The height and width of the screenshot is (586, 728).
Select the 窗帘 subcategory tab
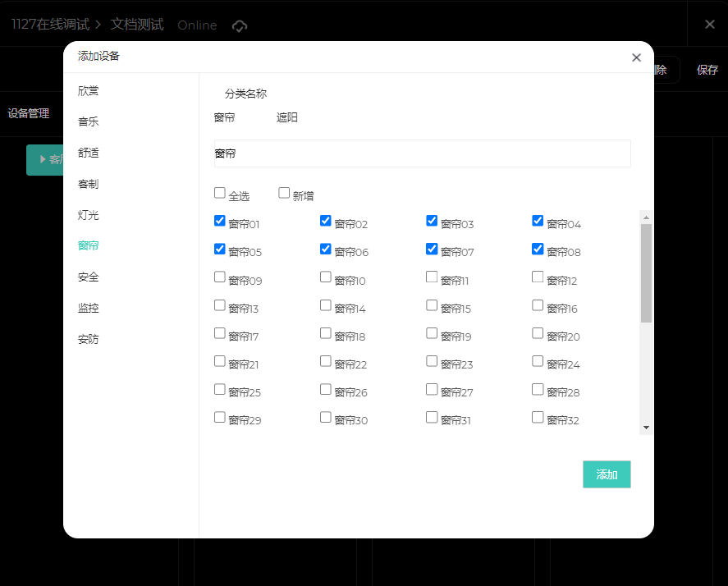(225, 117)
